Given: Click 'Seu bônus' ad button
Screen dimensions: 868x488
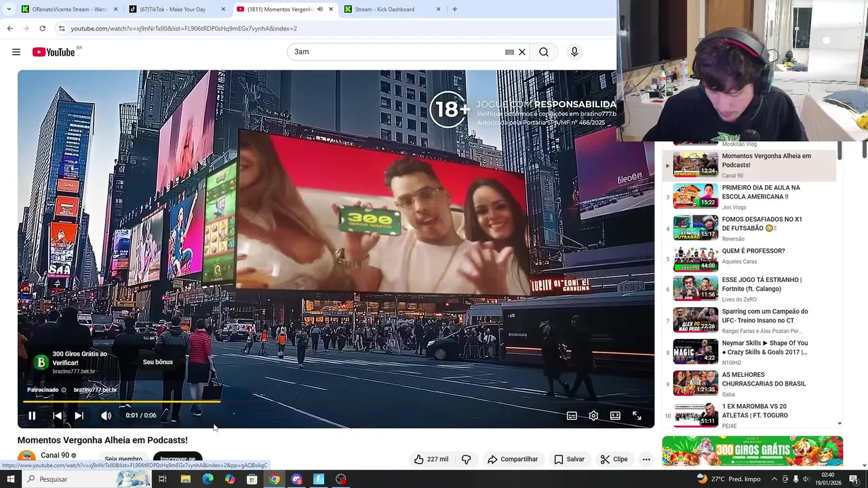Looking at the screenshot, I should click(x=158, y=362).
